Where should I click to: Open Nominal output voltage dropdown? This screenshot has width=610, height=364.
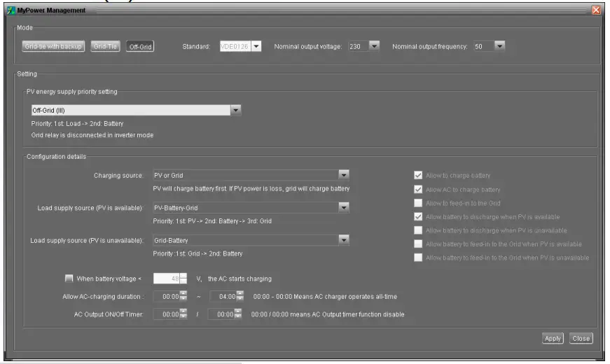coord(374,46)
